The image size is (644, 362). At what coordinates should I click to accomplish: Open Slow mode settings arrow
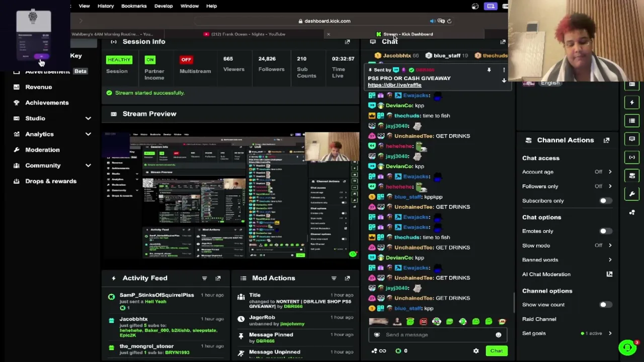coord(610,246)
